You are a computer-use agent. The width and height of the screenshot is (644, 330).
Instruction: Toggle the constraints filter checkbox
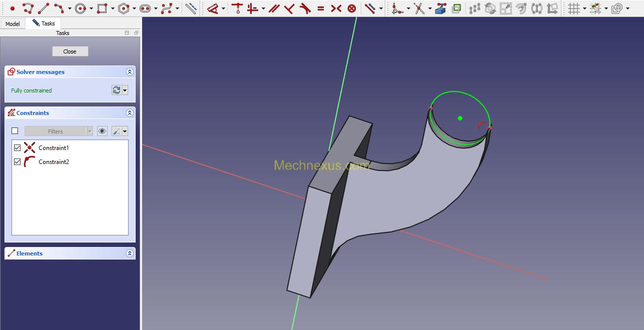(15, 131)
